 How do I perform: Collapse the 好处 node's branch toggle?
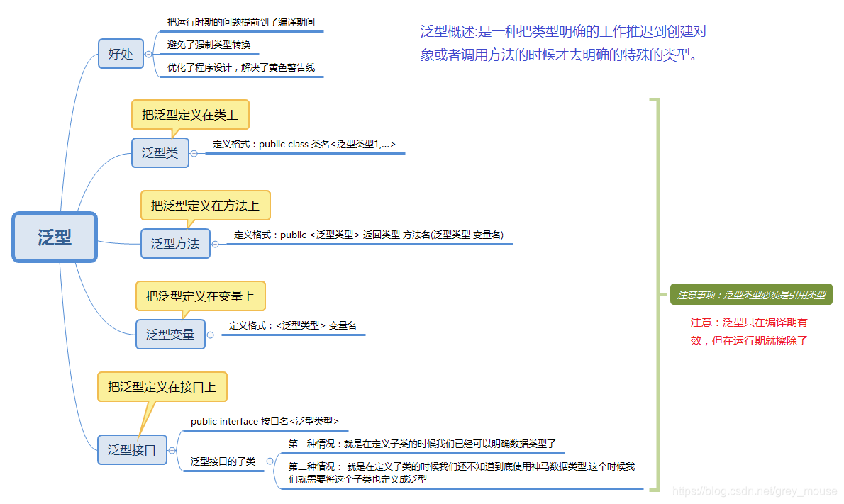pos(148,55)
